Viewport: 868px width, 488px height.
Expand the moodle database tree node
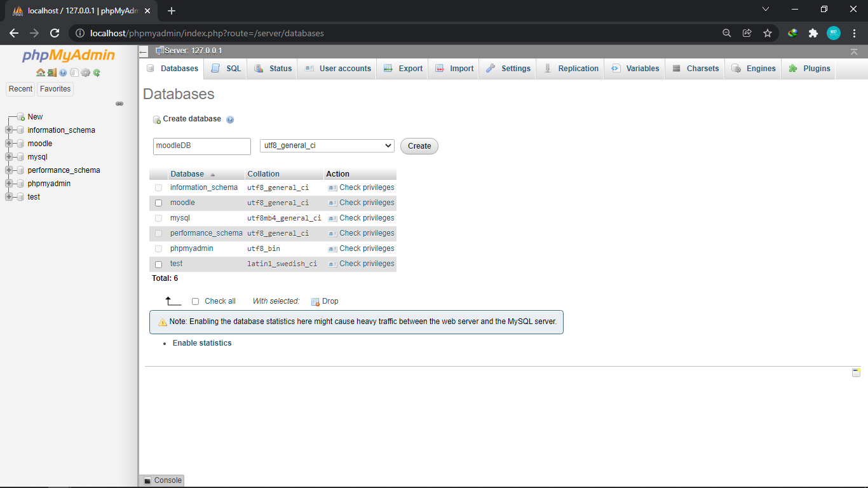pos(9,144)
